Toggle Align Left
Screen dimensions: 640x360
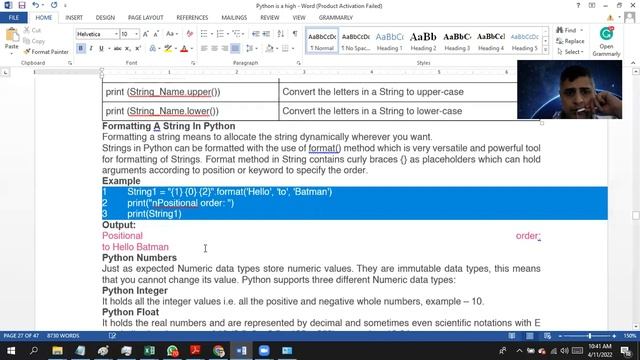[x=204, y=49]
